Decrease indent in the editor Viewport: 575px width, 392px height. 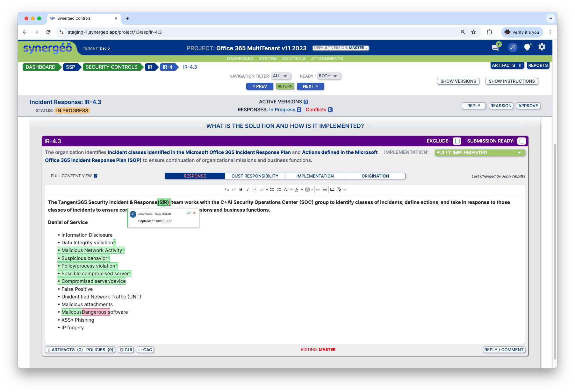coord(318,189)
